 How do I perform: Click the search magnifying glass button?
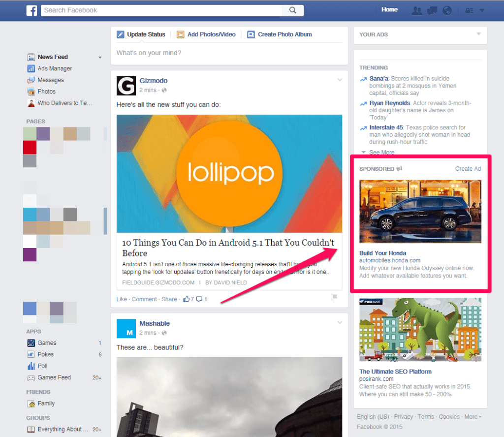293,10
